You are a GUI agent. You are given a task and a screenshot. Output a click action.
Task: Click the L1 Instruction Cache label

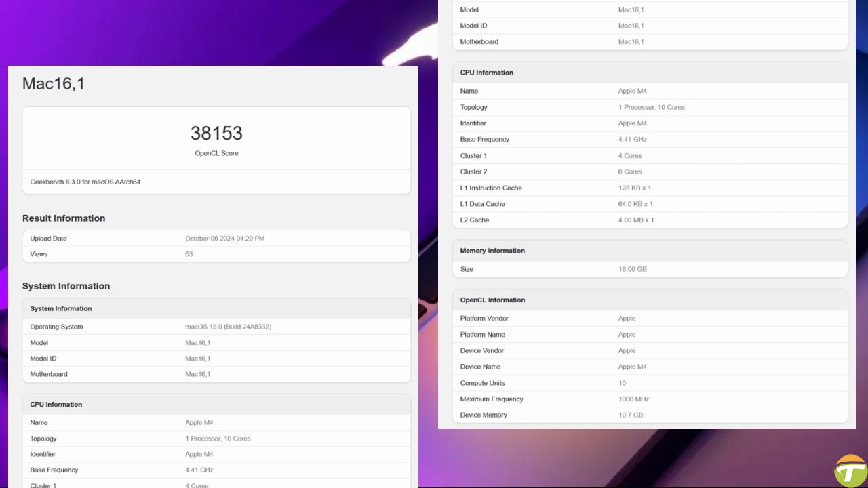pos(492,188)
